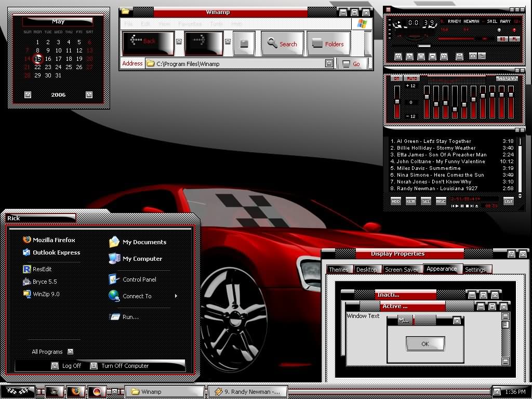Open Search in the folder toolbar

282,44
